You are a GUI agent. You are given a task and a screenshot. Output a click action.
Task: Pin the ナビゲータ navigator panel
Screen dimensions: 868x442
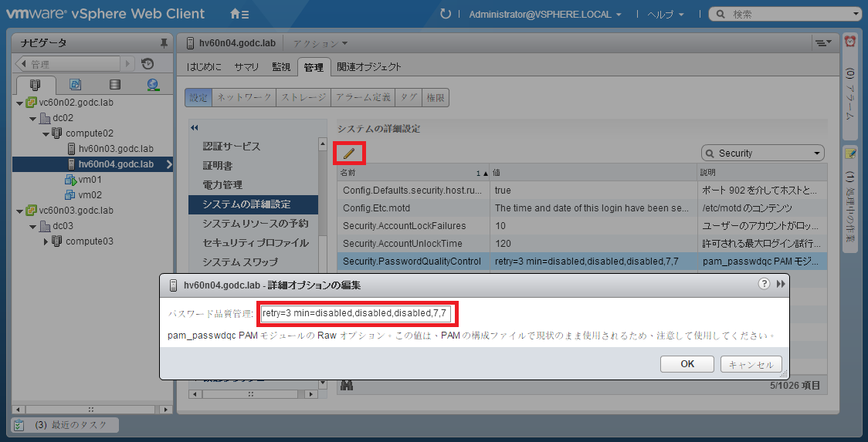[x=164, y=42]
